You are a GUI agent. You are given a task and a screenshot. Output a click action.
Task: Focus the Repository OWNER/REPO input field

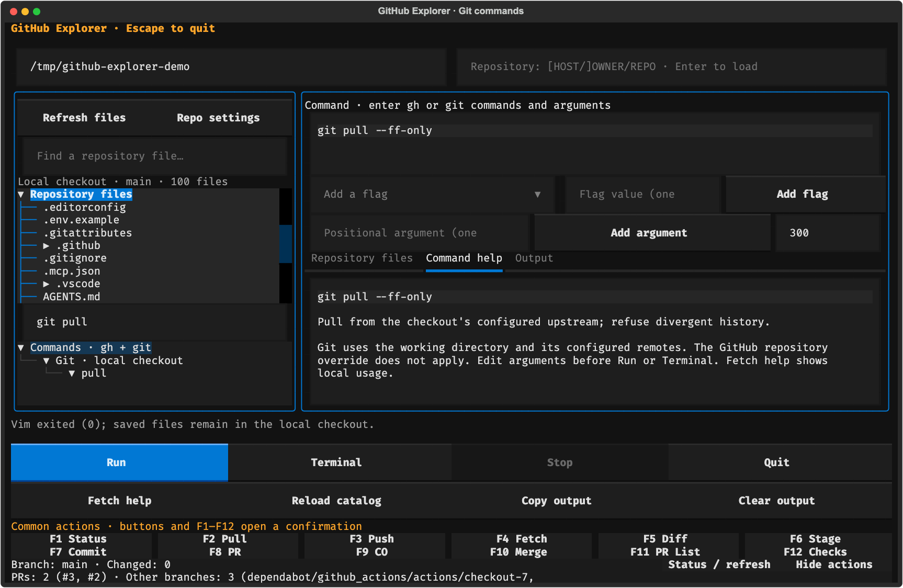(x=672, y=67)
